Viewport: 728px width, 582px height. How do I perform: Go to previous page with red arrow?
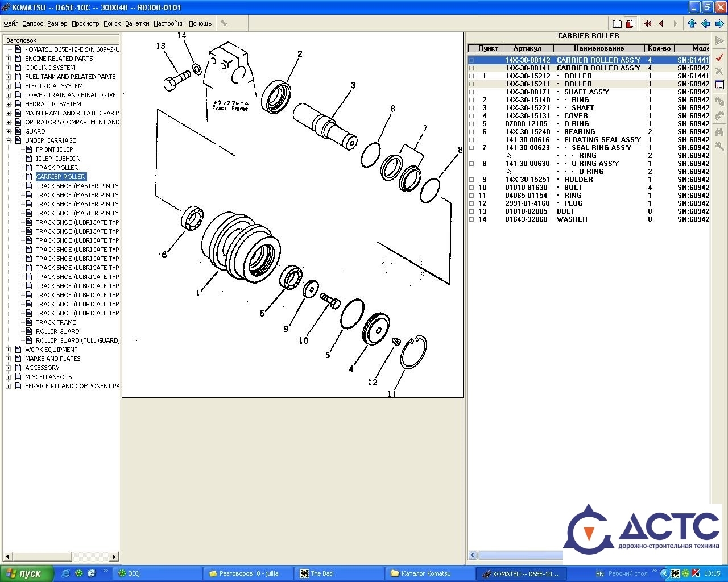point(661,23)
